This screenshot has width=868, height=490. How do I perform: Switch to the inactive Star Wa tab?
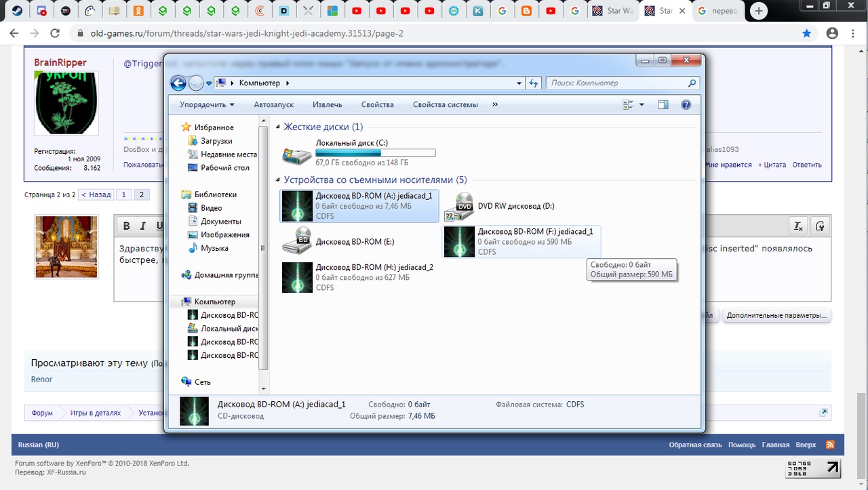(x=612, y=11)
